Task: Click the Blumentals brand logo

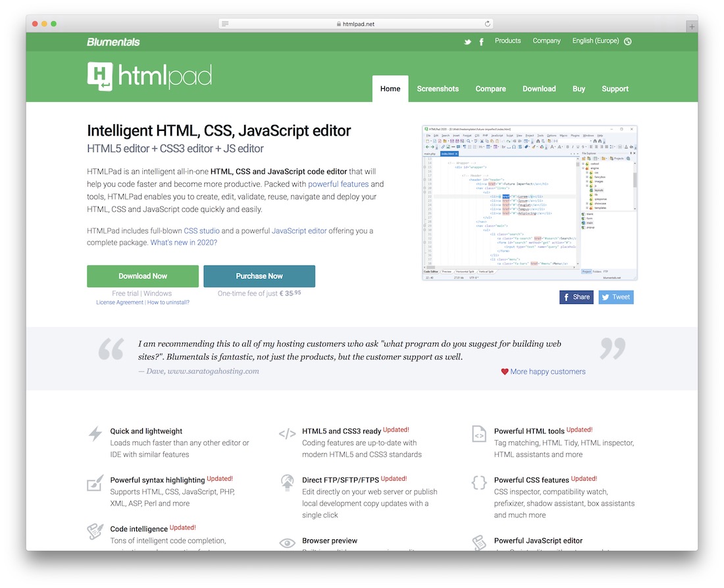Action: pyautogui.click(x=113, y=42)
